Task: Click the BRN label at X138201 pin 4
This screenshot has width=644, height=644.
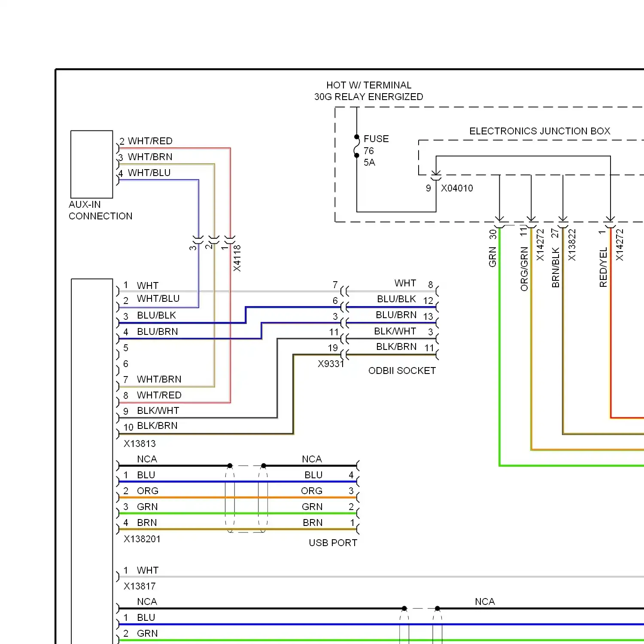Action: pos(147,522)
